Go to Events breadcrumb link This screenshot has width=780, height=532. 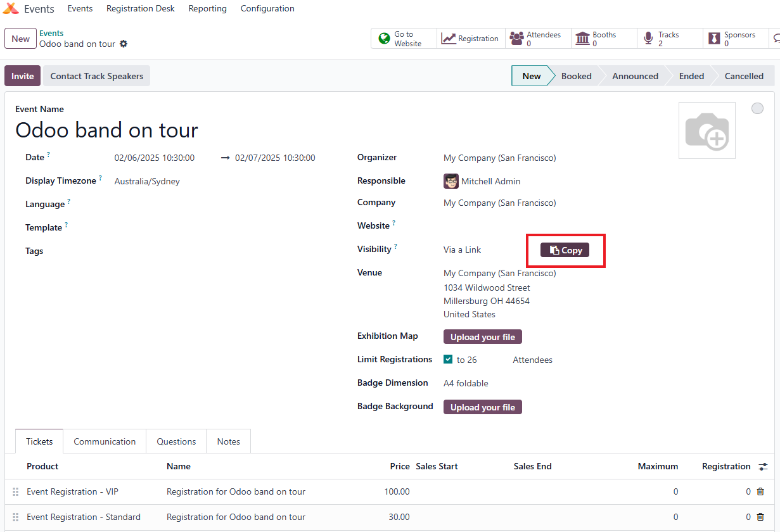(51, 34)
